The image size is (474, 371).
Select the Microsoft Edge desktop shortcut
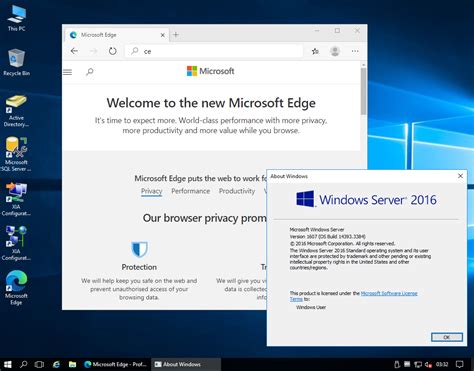click(x=16, y=287)
